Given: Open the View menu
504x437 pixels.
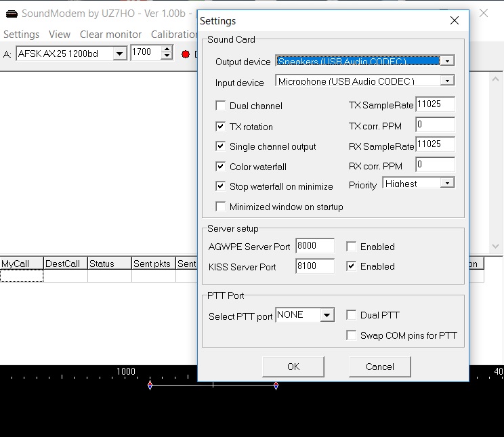Looking at the screenshot, I should (x=60, y=35).
